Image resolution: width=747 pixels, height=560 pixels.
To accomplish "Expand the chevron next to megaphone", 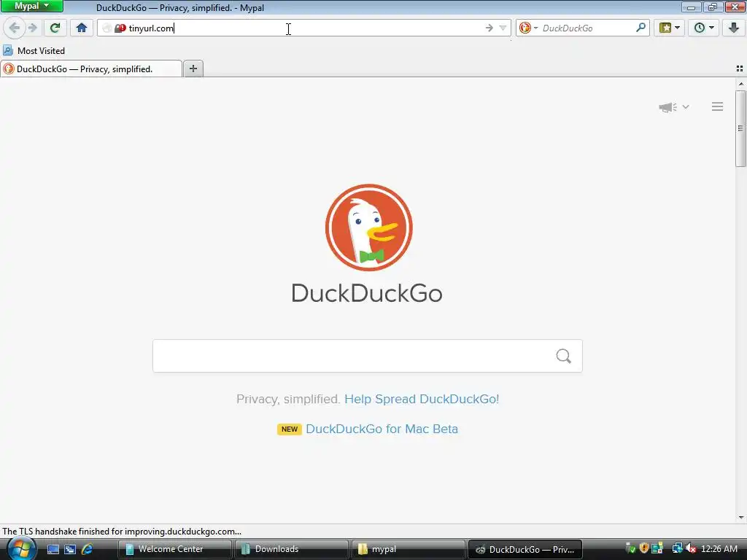I will (686, 107).
